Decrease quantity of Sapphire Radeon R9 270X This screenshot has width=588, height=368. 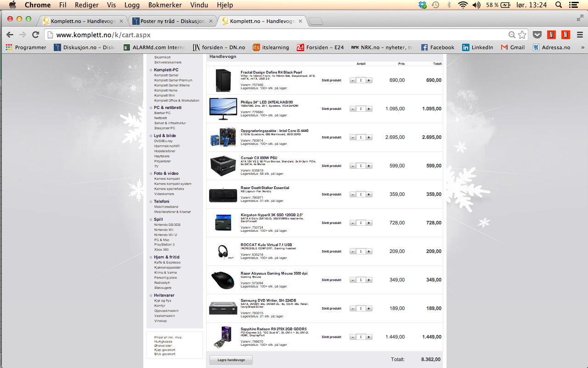point(352,337)
